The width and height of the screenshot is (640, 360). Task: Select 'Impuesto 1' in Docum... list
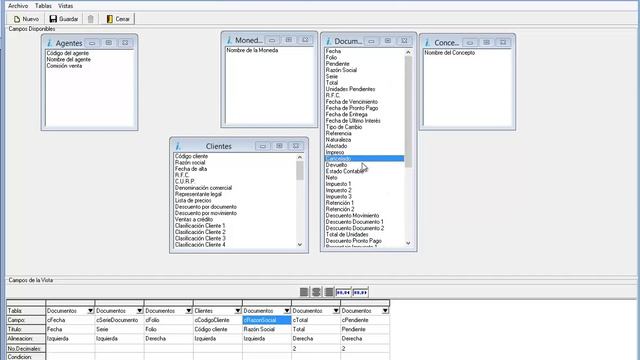coord(338,184)
